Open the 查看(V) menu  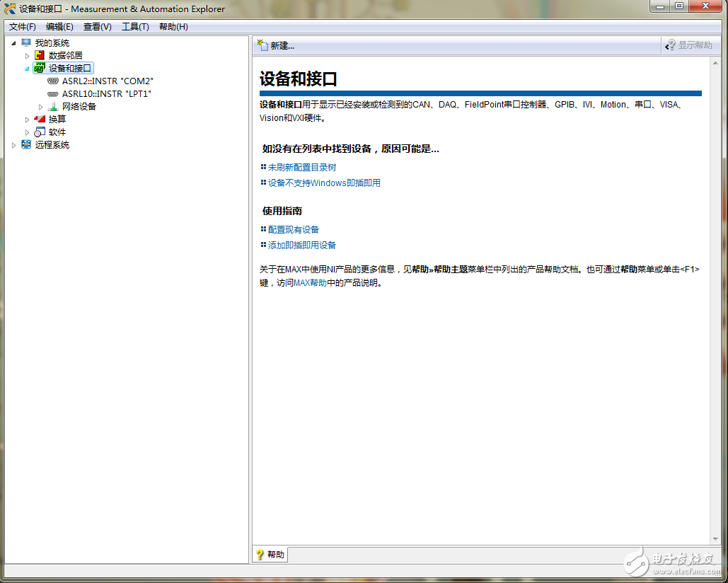coord(97,26)
